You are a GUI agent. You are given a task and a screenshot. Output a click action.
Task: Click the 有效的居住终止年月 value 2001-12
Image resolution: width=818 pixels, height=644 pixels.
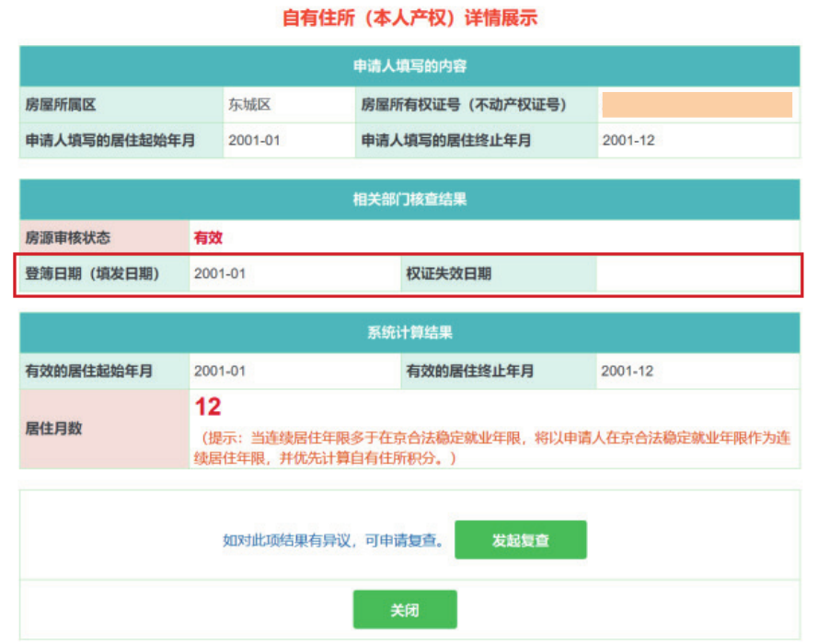pos(627,372)
